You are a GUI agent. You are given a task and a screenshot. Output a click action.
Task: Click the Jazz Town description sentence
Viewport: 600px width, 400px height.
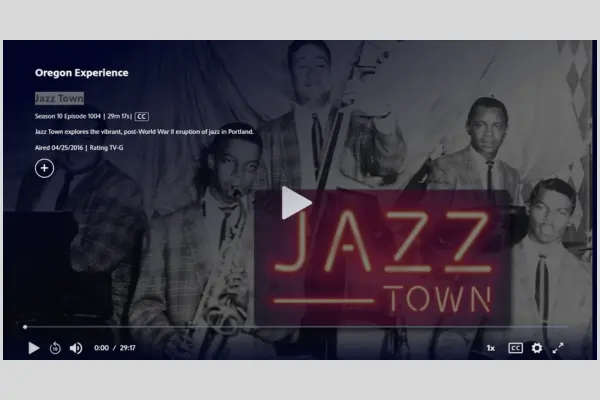[144, 132]
